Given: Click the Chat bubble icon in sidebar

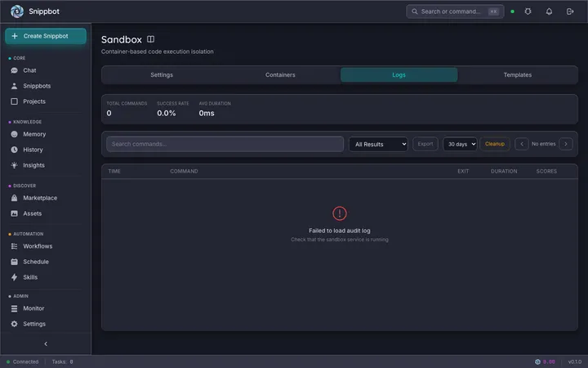Looking at the screenshot, I should pos(14,70).
